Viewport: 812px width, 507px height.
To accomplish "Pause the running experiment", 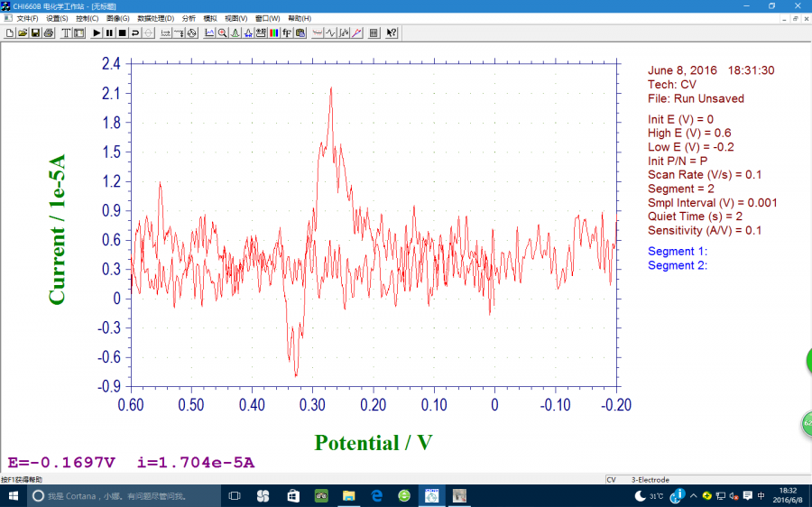I will 109,33.
